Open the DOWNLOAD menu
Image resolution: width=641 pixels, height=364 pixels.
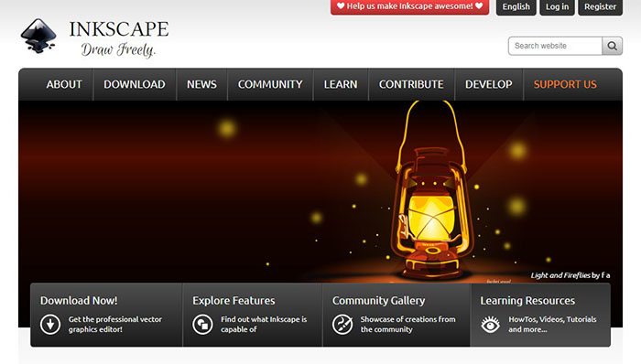click(135, 84)
